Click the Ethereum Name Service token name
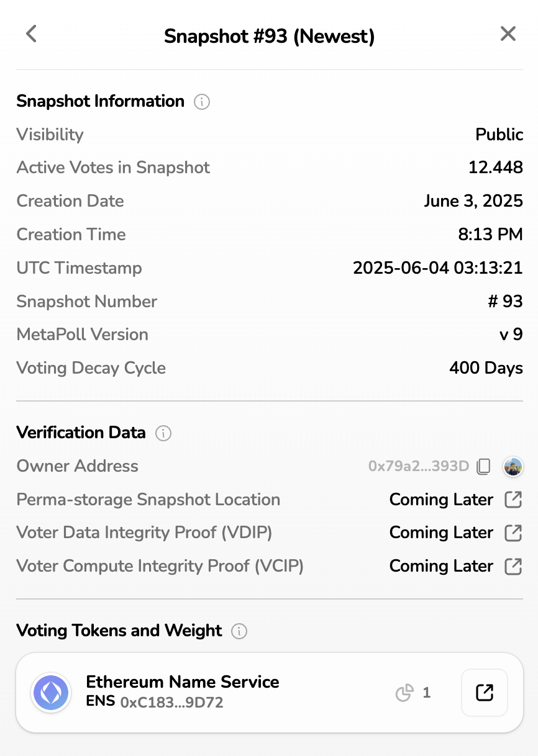The image size is (538, 756). pos(183,682)
